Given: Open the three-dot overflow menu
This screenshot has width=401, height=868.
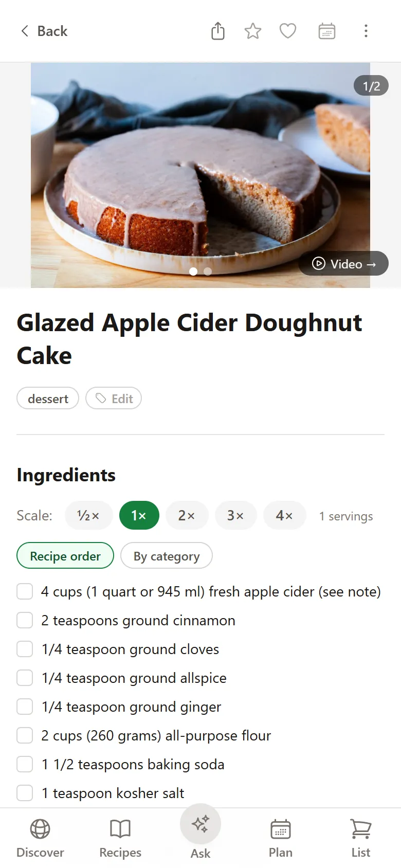Looking at the screenshot, I should click(366, 31).
